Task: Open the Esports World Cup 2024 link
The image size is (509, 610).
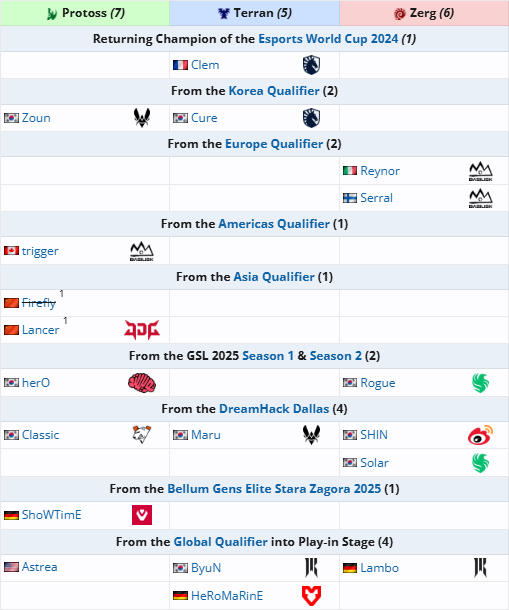Action: pyautogui.click(x=328, y=39)
